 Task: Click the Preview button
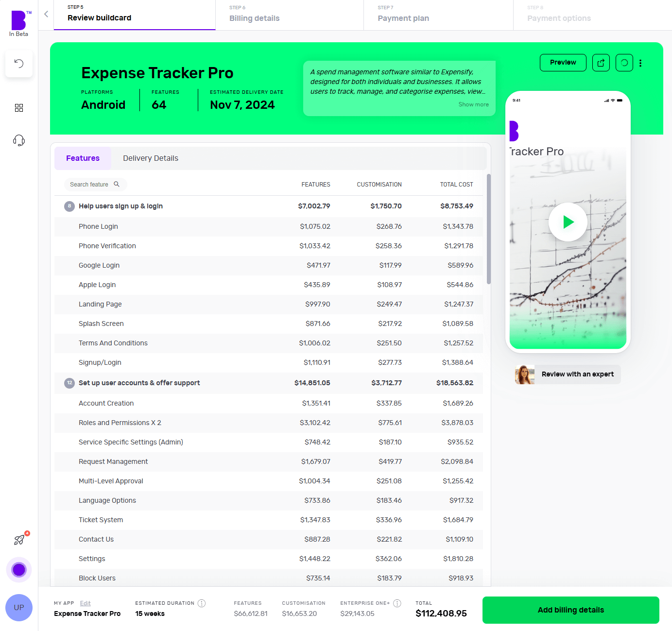point(563,63)
